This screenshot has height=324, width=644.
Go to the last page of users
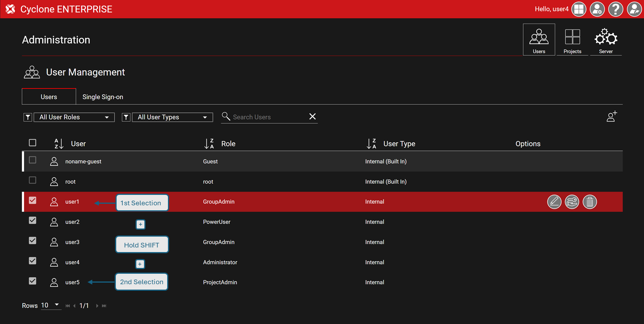(104, 306)
